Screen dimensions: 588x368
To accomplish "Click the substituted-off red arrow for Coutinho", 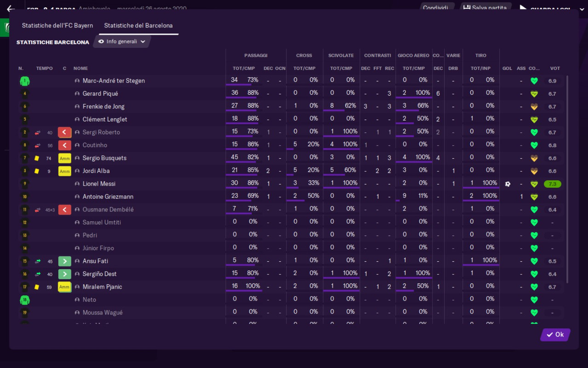I will point(65,145).
